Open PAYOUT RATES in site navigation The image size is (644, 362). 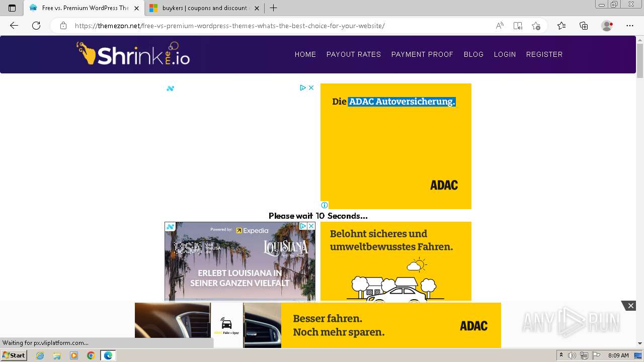354,54
